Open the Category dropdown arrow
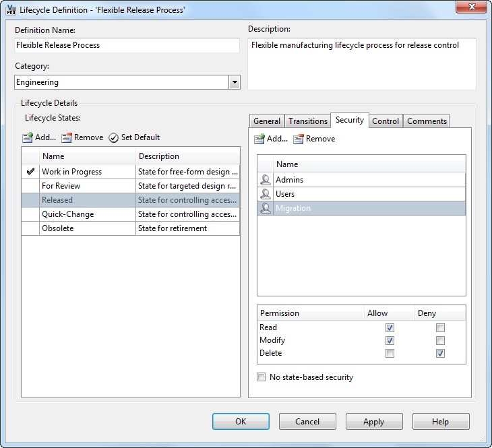Screen dimensions: 492x448 pos(235,82)
